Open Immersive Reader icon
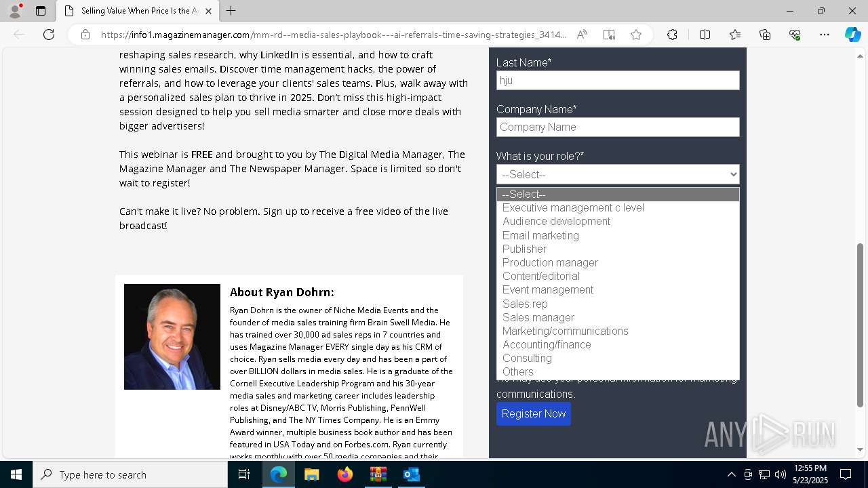This screenshot has width=868, height=488. (609, 35)
